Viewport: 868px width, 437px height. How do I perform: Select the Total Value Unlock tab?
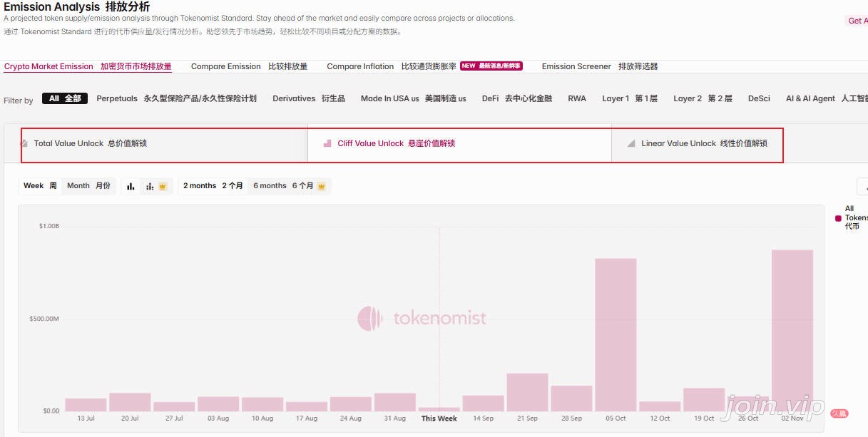(156, 143)
